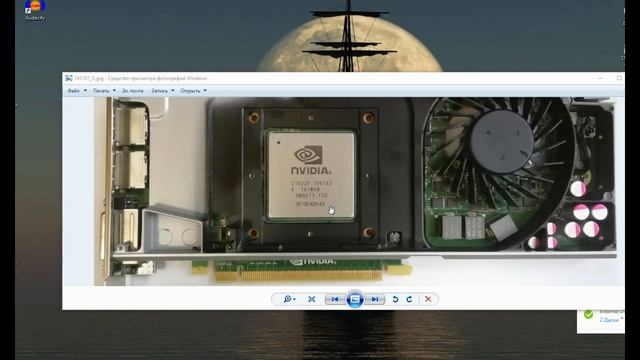Viewport: 640px width, 360px height.
Task: Click the green checkmark notification icon
Action: coord(588,314)
